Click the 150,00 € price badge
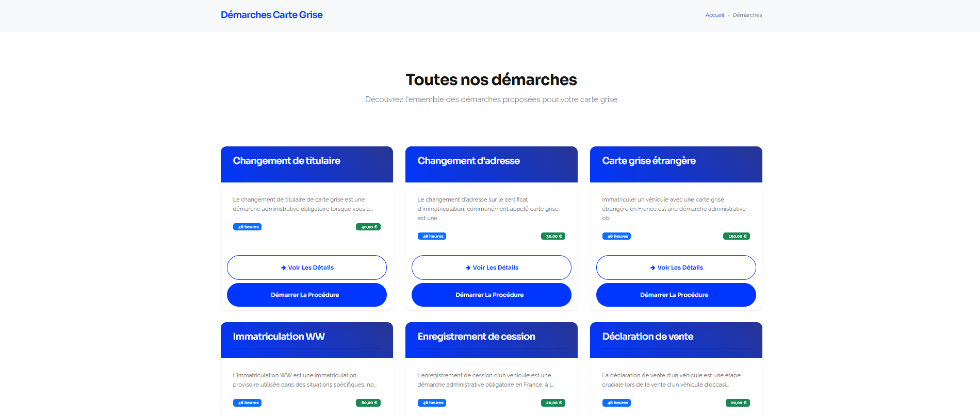Screen dimensions: 980x417 pyautogui.click(x=737, y=236)
